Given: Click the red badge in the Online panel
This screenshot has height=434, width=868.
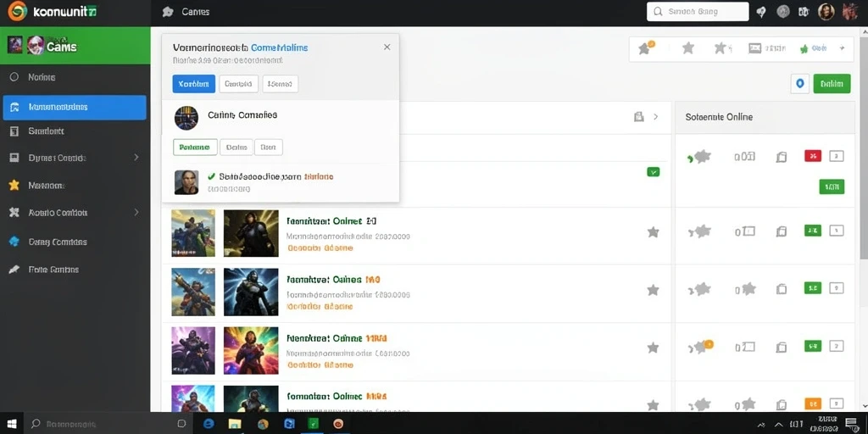Looking at the screenshot, I should pos(813,157).
